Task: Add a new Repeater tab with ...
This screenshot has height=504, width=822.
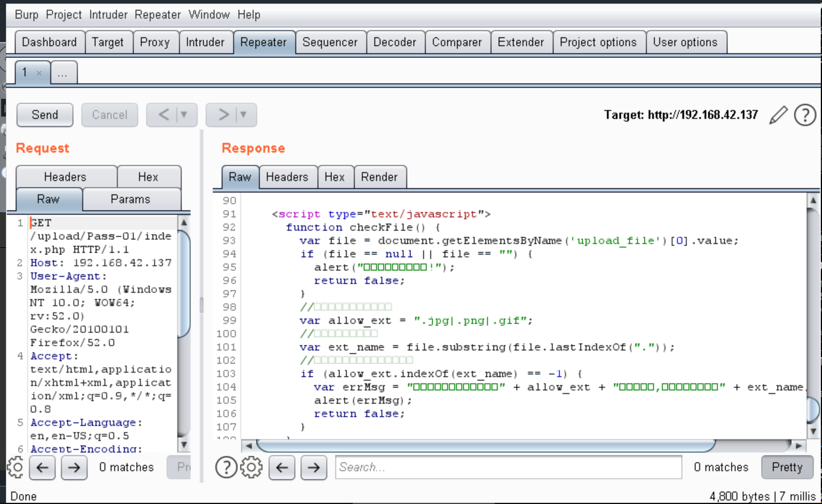Action: [63, 73]
